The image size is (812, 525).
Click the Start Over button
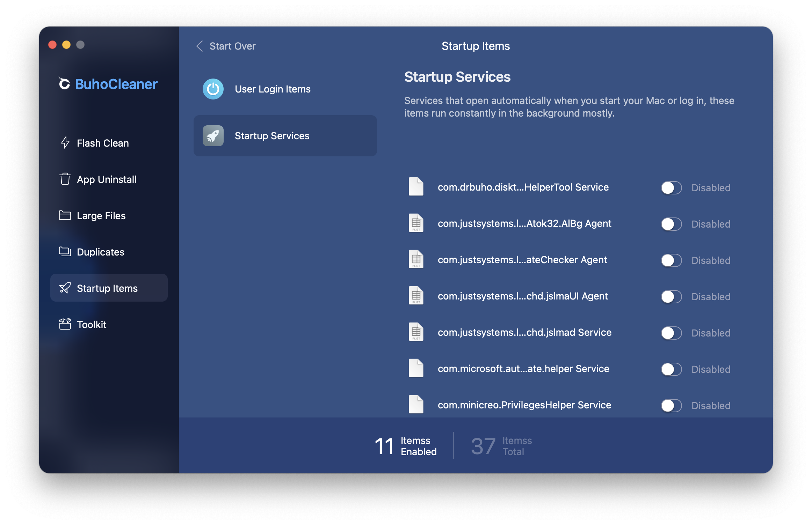pos(232,46)
